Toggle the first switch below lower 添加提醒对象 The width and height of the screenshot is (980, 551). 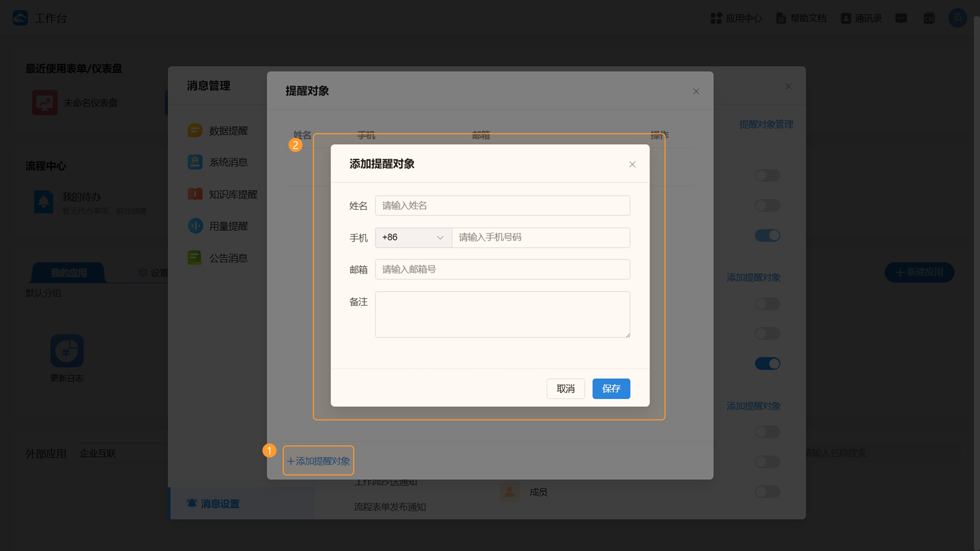[768, 432]
